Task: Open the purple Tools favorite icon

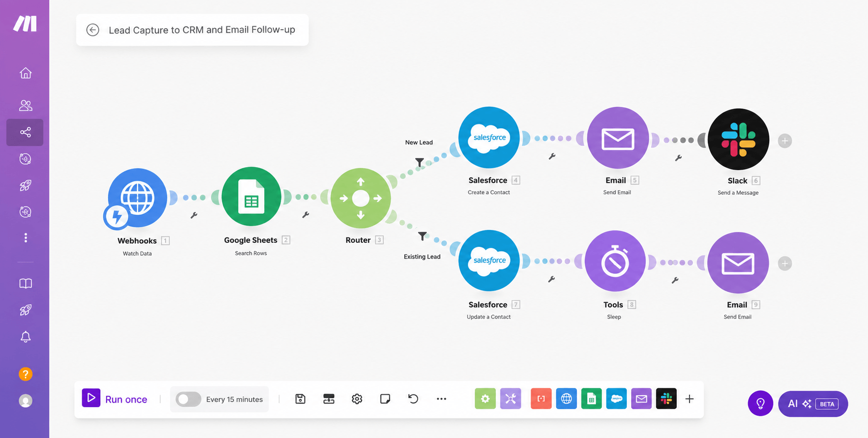Action: coord(511,399)
